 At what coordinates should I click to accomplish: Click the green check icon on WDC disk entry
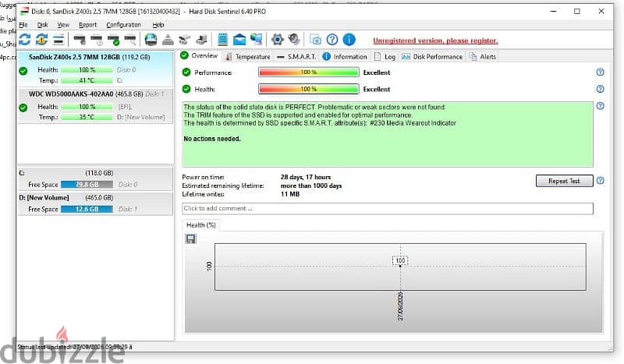point(23,108)
